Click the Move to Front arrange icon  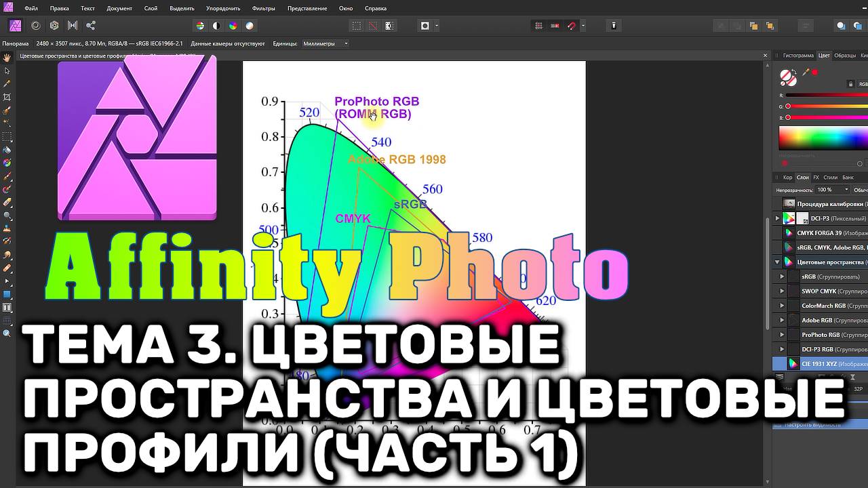(770, 26)
